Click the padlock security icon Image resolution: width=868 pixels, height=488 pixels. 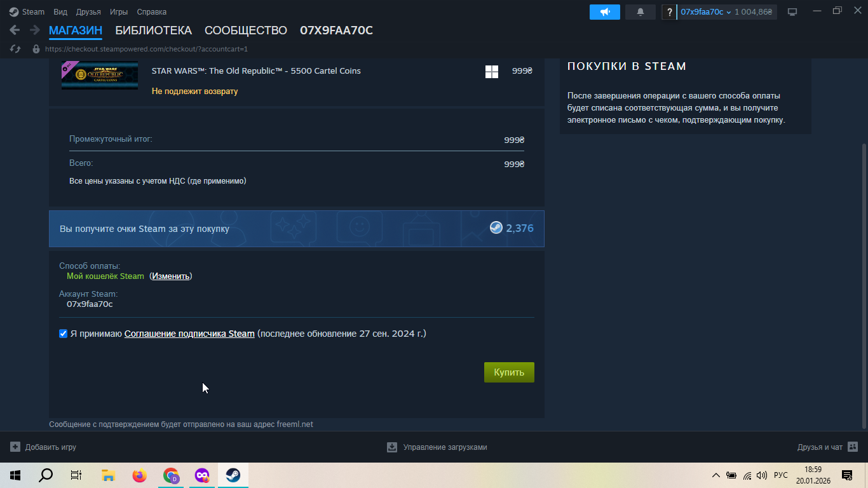(36, 49)
